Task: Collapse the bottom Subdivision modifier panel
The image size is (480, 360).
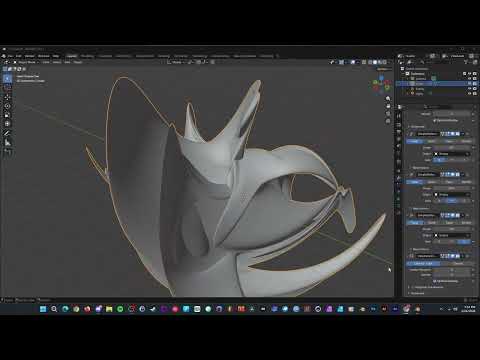Action: point(408,256)
